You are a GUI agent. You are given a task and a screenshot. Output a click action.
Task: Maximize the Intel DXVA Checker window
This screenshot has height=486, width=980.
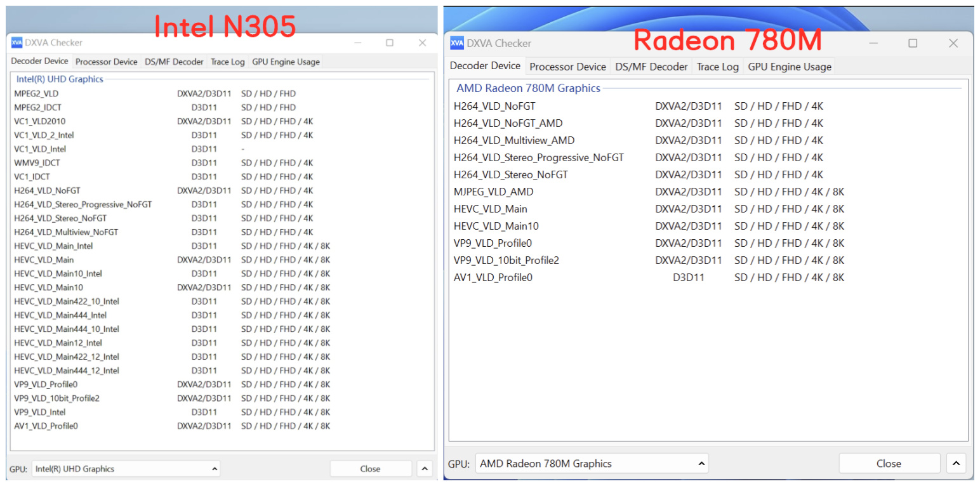tap(390, 43)
